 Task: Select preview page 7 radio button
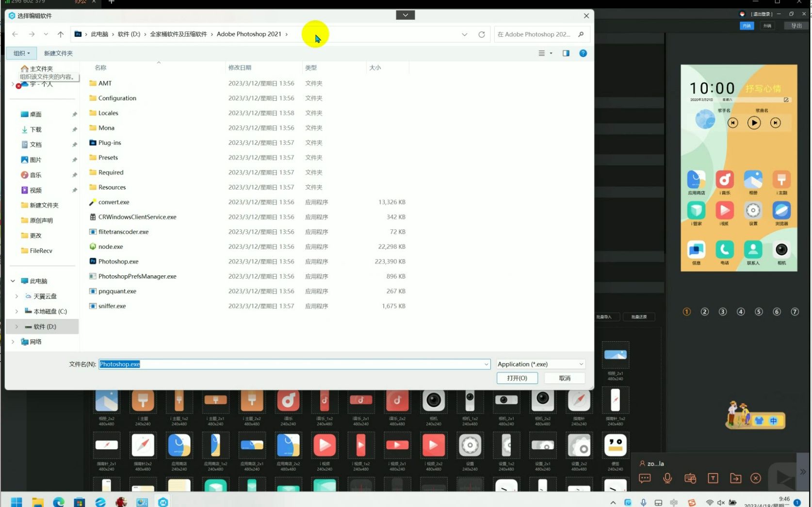point(795,312)
